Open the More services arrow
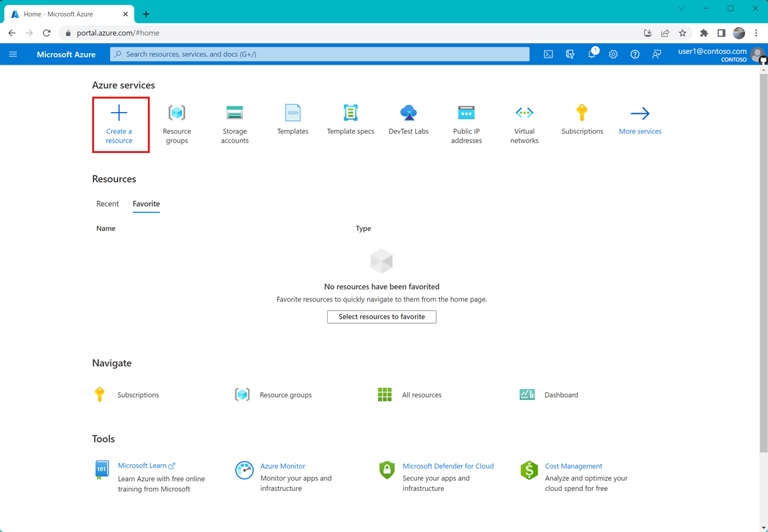 point(640,114)
